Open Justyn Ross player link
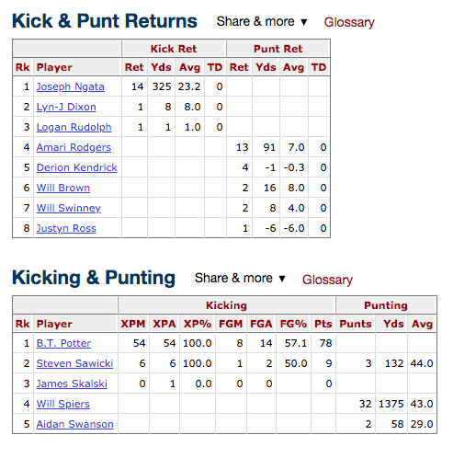Viewport: 476px width, 458px height. [x=66, y=228]
